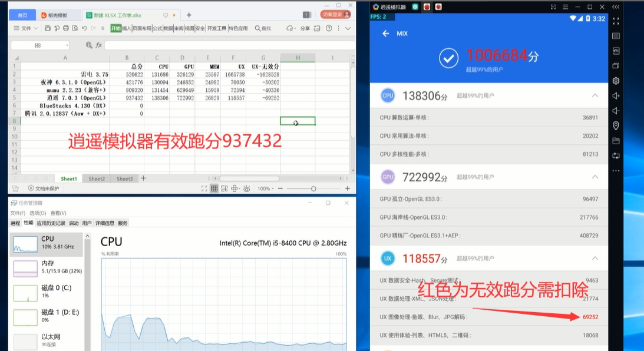Viewport: 644px width, 351px height.
Task: Click the zoom magnifier beside fx
Action: (x=89, y=45)
